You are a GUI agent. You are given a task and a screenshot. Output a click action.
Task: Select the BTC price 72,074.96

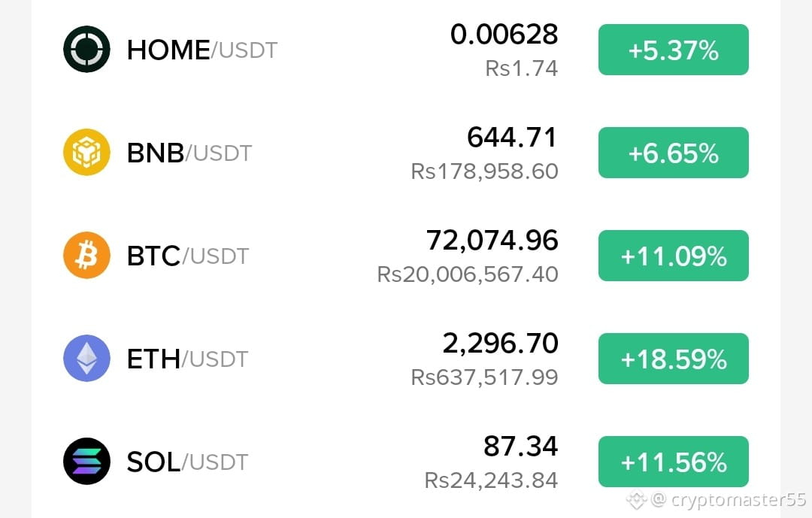tap(492, 241)
